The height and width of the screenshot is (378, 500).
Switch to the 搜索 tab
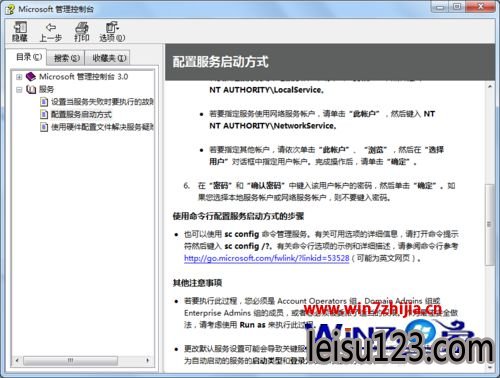[66, 58]
